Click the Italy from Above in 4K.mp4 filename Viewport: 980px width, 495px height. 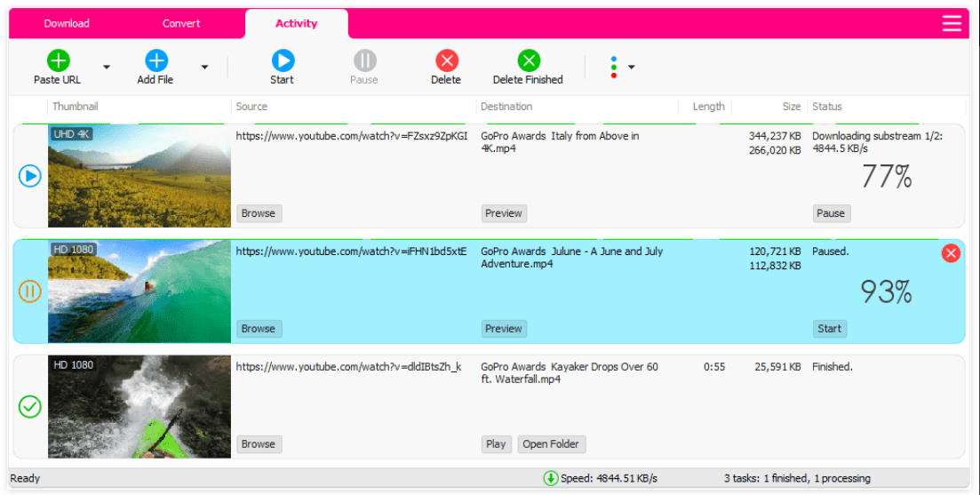tap(560, 142)
